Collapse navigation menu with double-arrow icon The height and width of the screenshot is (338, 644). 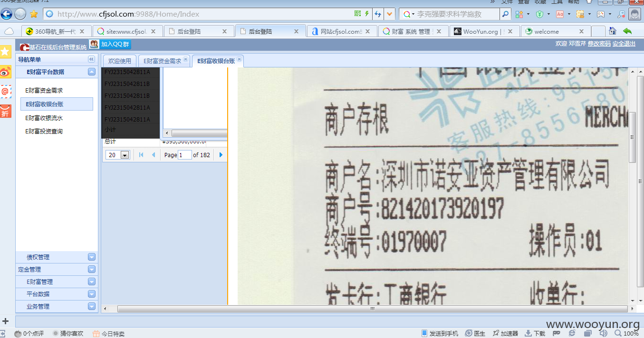click(x=91, y=59)
